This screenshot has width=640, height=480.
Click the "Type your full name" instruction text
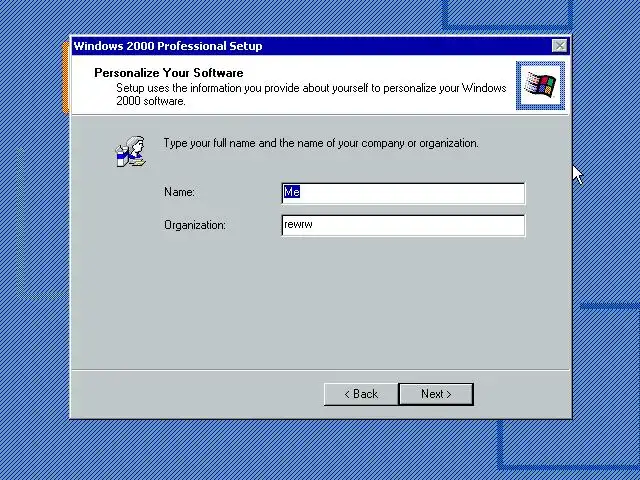(321, 143)
